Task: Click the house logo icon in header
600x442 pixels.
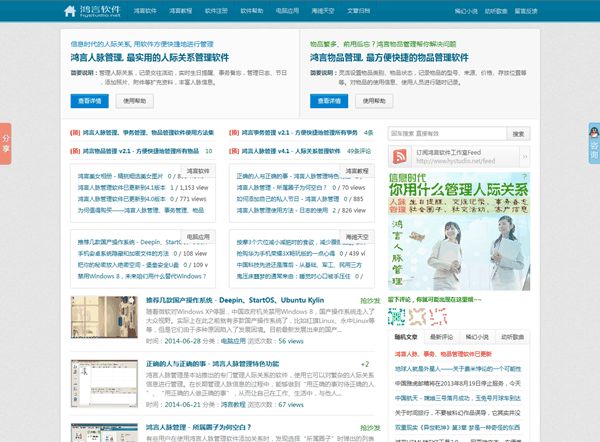Action: click(x=70, y=11)
